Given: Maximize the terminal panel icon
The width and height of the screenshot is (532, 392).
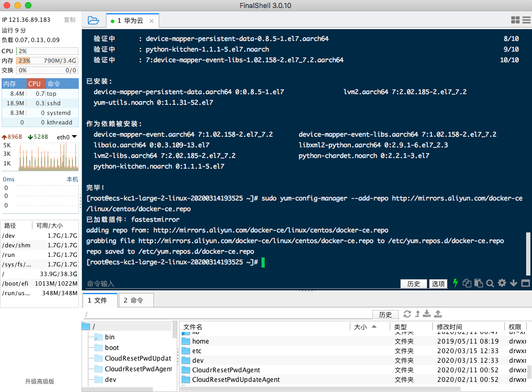Looking at the screenshot, I should click(x=526, y=283).
